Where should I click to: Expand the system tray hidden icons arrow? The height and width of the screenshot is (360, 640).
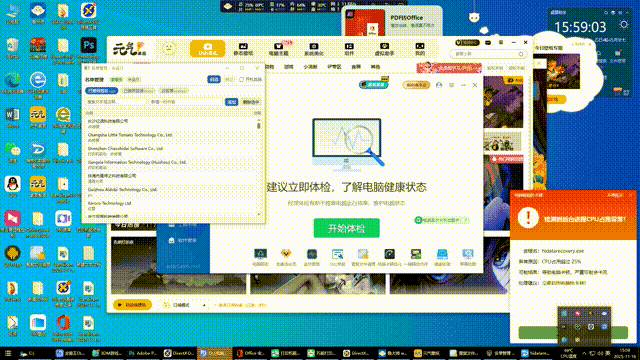584,353
